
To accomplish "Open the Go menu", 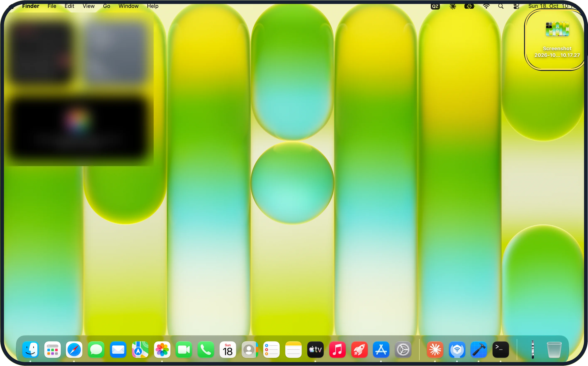I will pyautogui.click(x=107, y=6).
